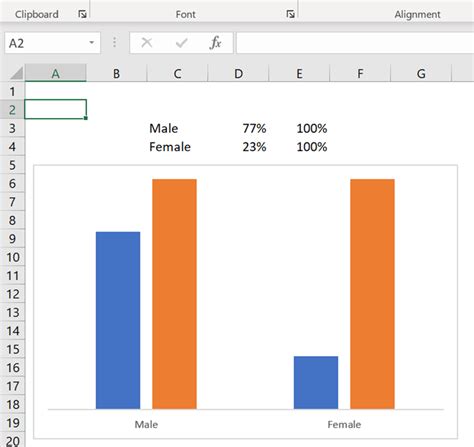This screenshot has width=474, height=447.
Task: Click the active cell A2
Action: [x=56, y=109]
